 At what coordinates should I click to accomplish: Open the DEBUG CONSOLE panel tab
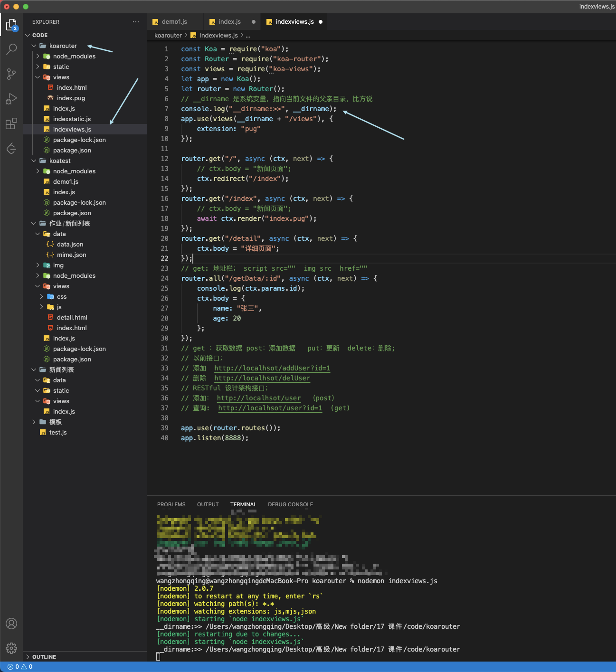coord(290,504)
